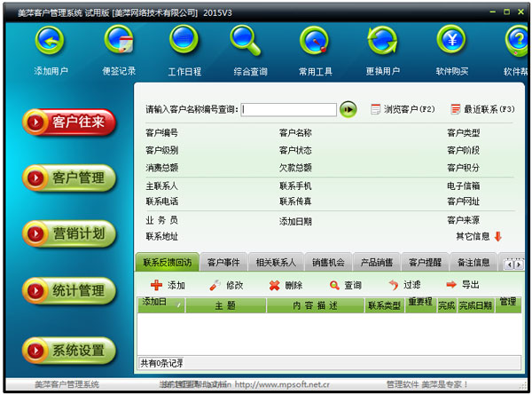This screenshot has height=395, width=532.
Task: Click the 添加用户 toolbar icon
Action: coord(51,41)
